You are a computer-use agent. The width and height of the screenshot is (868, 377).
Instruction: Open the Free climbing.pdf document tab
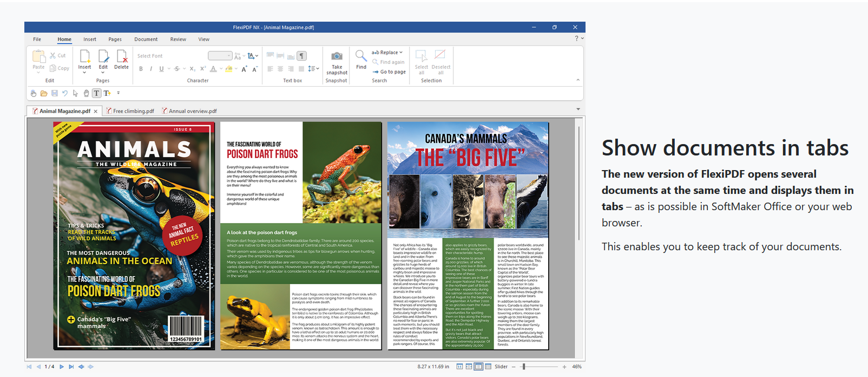coord(130,111)
